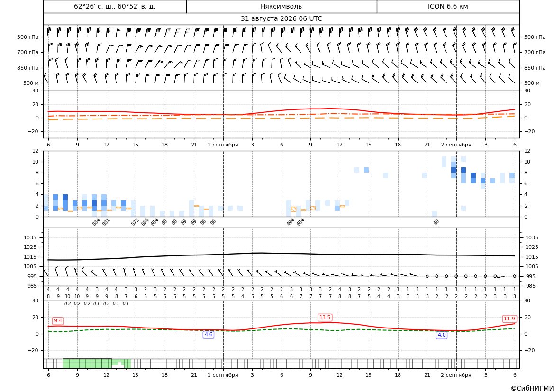Click the red 13.5 temperature peak label
Screen dimensions: 554x392
coord(325,318)
